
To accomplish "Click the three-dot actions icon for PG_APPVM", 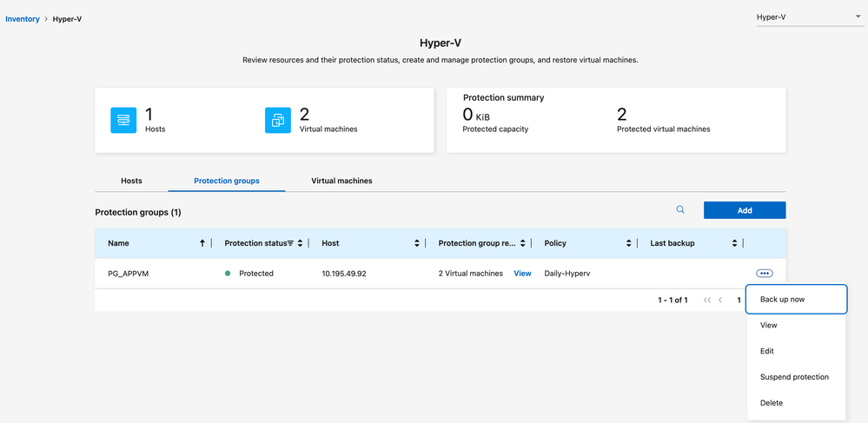I will pos(764,274).
